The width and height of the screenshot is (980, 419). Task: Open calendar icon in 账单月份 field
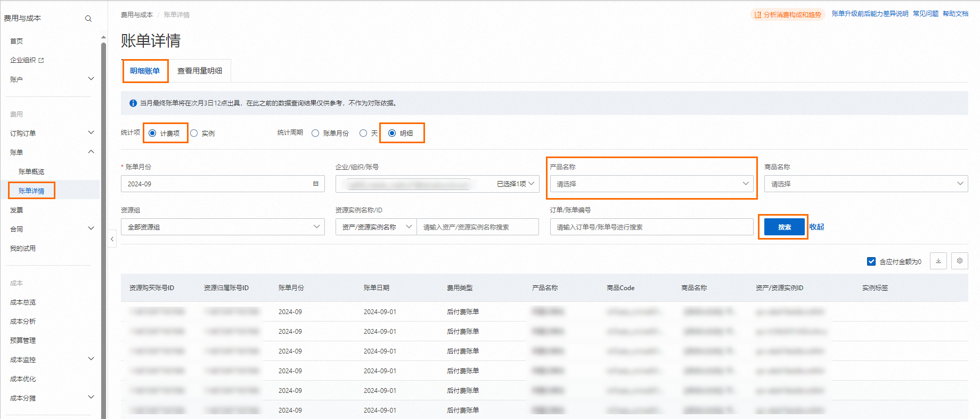(315, 184)
